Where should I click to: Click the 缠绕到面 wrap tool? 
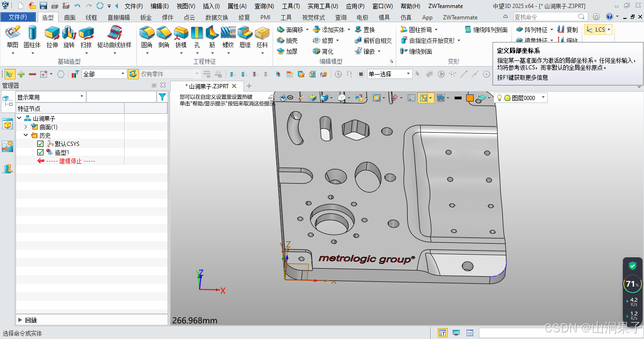click(416, 51)
